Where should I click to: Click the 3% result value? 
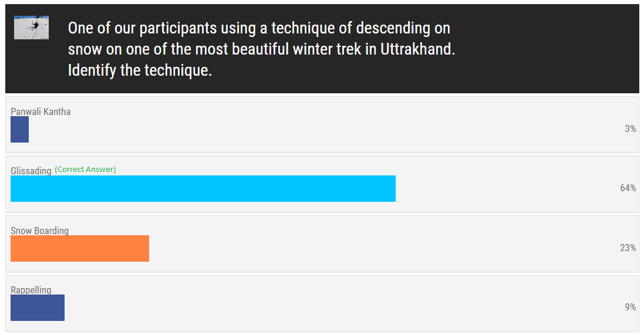tap(630, 128)
